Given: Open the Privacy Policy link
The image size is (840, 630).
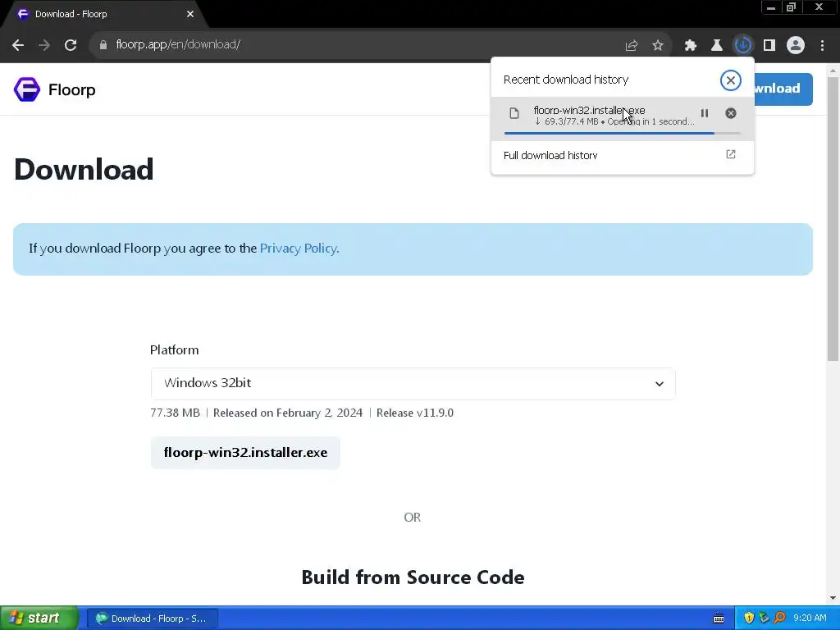Looking at the screenshot, I should tap(298, 249).
